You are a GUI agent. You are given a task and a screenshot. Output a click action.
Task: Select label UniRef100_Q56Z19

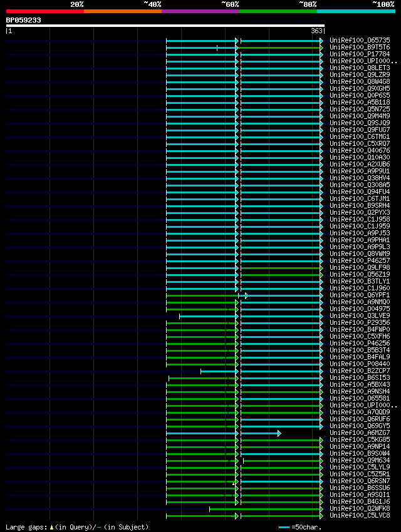360,275
